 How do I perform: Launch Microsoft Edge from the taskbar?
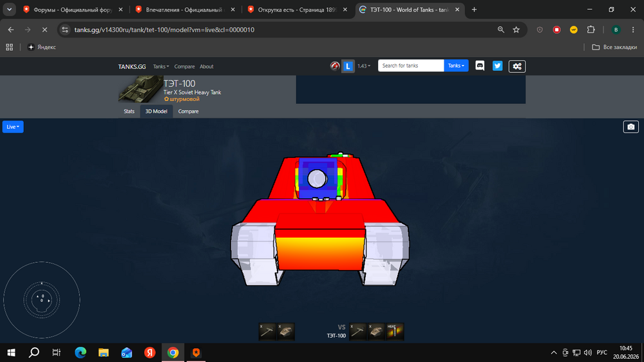80,352
